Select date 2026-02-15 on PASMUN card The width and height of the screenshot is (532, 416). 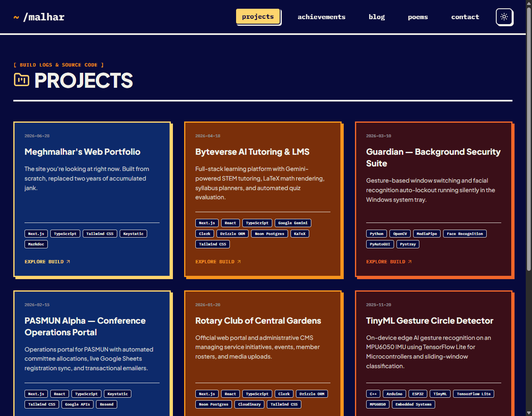pos(37,305)
